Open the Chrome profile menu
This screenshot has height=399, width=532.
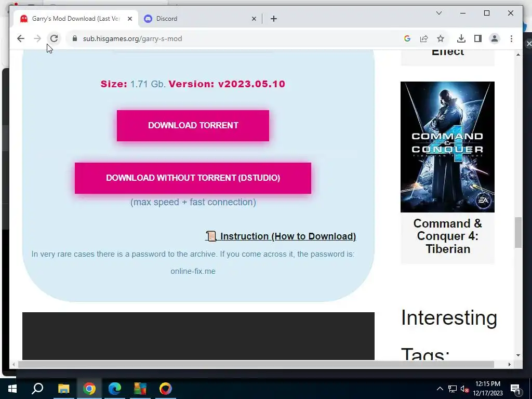click(495, 38)
